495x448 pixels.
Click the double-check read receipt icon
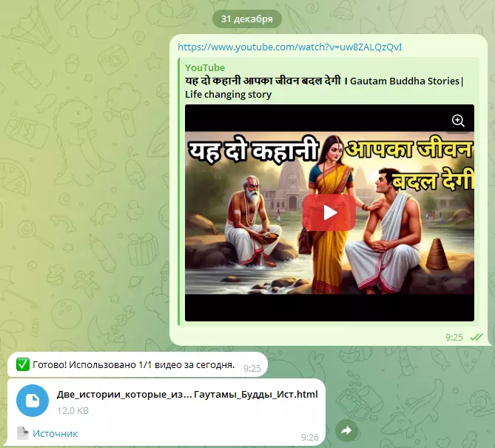(477, 337)
